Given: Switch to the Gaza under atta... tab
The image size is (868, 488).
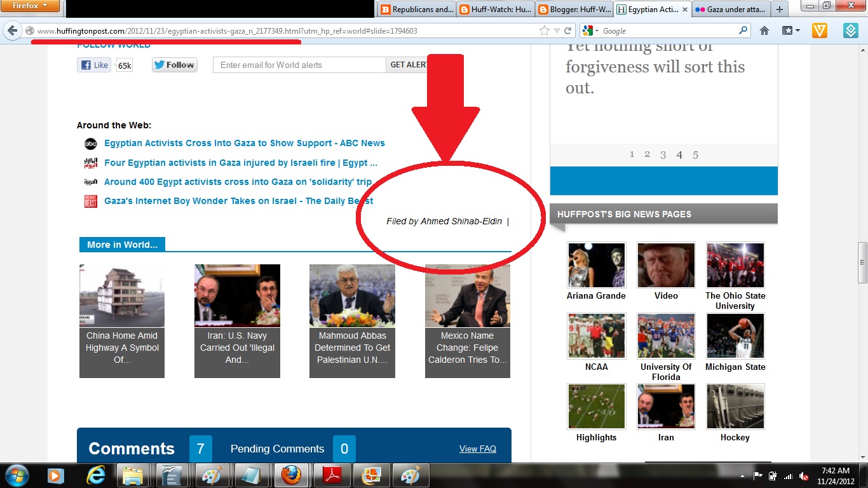Looking at the screenshot, I should coord(732,10).
